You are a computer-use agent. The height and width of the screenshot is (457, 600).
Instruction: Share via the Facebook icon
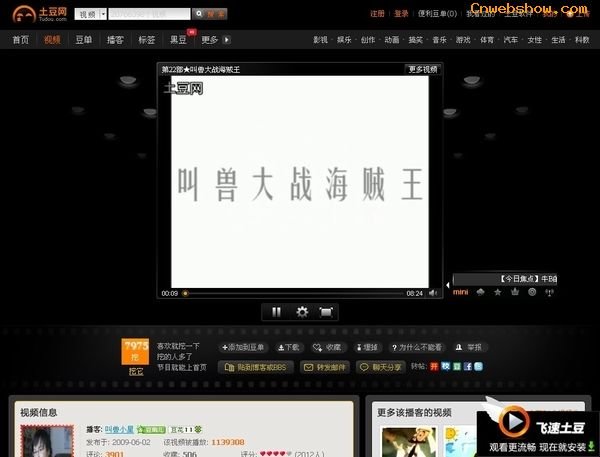point(468,367)
